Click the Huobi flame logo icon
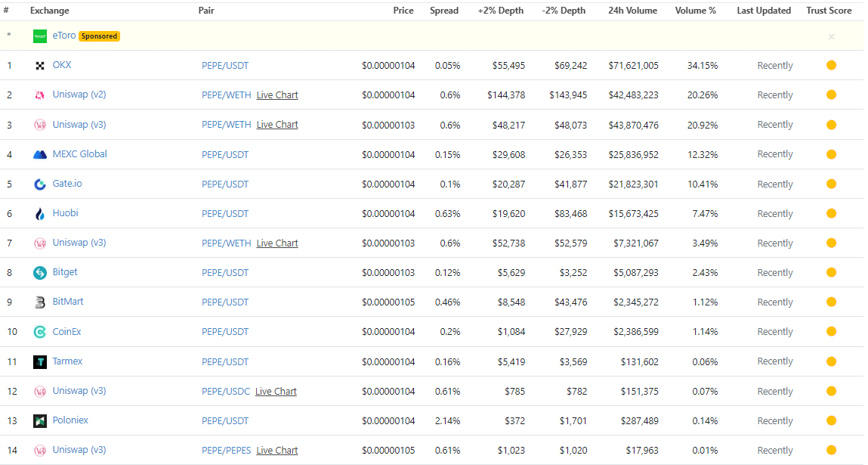The width and height of the screenshot is (868, 465). click(40, 214)
